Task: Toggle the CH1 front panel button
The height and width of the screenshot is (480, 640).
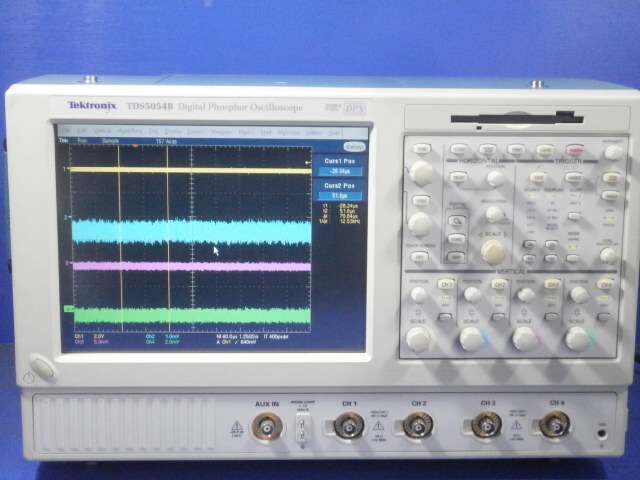Action: 446,284
